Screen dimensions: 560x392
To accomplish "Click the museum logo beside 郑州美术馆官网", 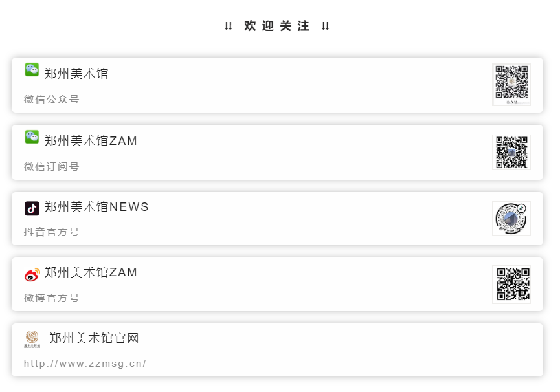I will point(32,339).
